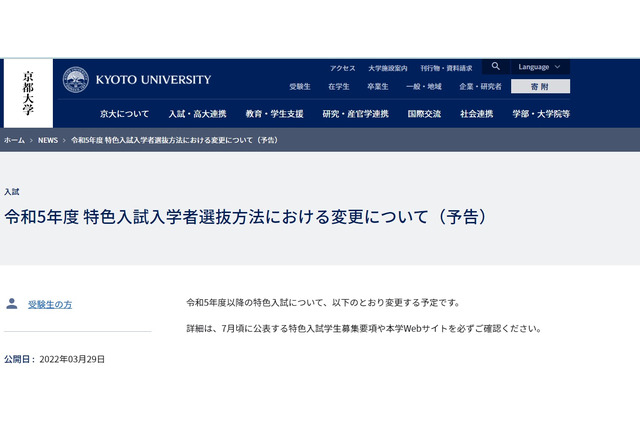Open the 入試・高大連携 main menu
The image size is (640, 426).
point(198,114)
